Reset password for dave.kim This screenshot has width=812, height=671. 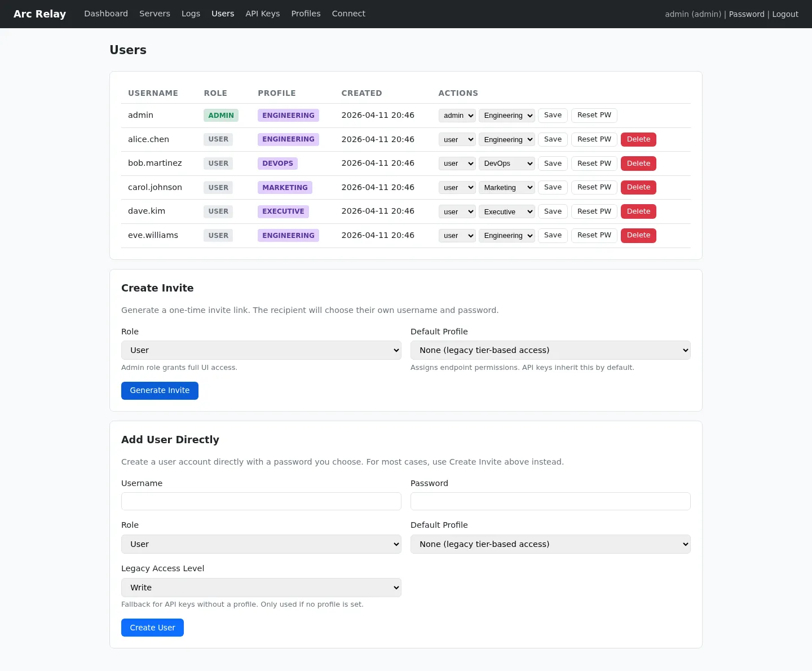point(594,211)
